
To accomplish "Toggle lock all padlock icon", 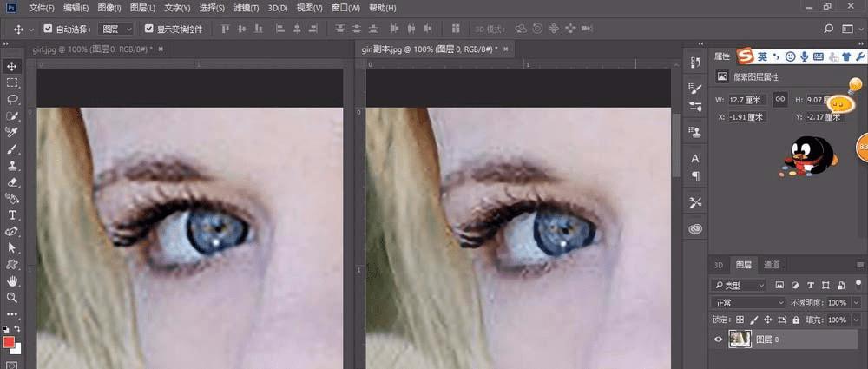I will (x=796, y=320).
